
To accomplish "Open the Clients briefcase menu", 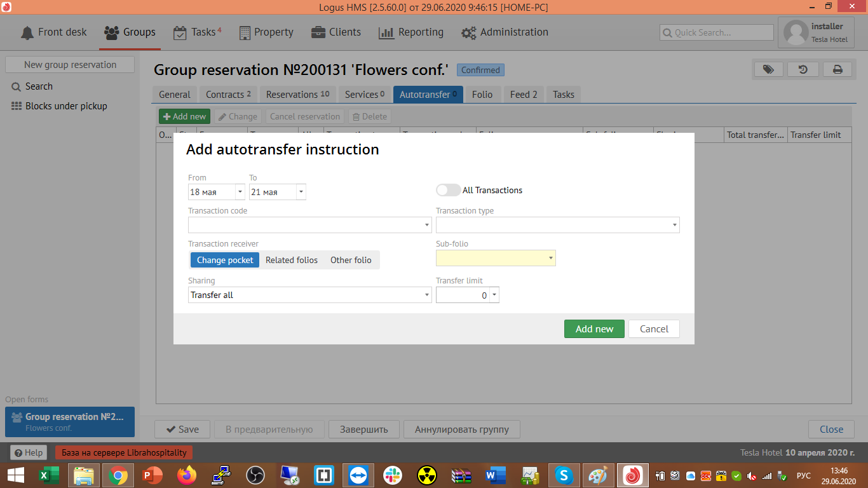I will point(336,32).
